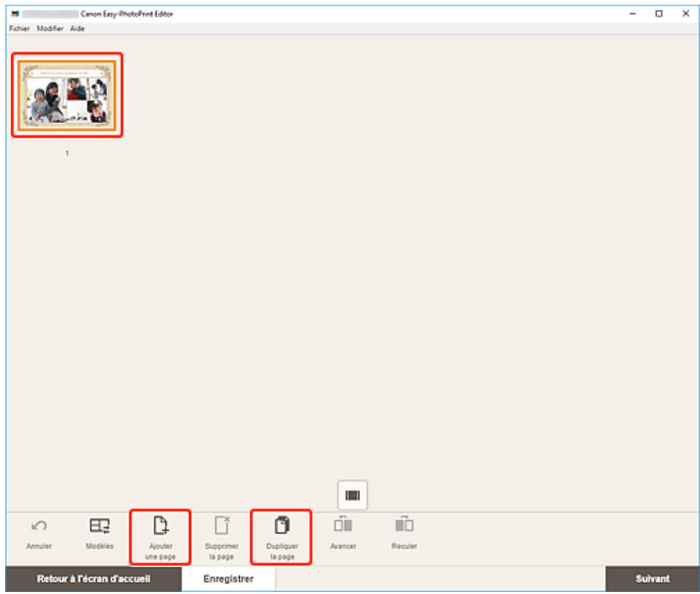
Task: Click the Canon app icon in title bar
Action: 15,14
